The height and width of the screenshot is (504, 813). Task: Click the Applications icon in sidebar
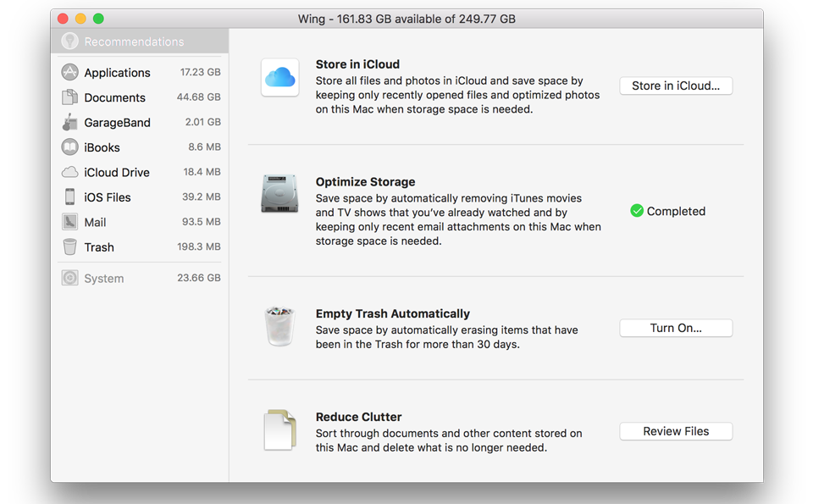[x=69, y=73]
